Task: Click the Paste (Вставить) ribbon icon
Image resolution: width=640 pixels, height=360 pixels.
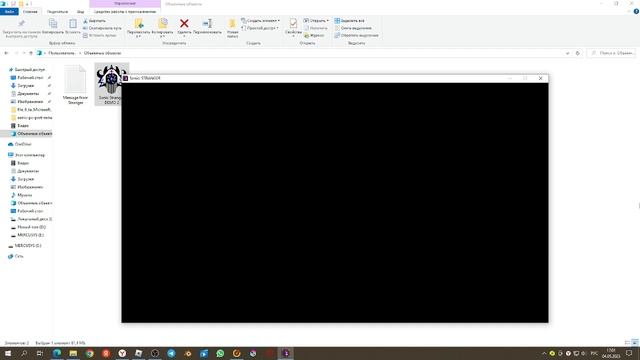Action: pyautogui.click(x=73, y=27)
